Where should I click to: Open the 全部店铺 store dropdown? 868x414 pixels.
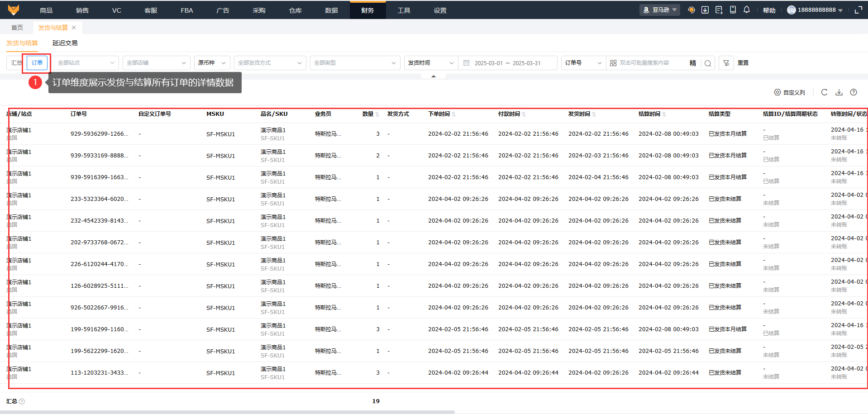[x=156, y=63]
